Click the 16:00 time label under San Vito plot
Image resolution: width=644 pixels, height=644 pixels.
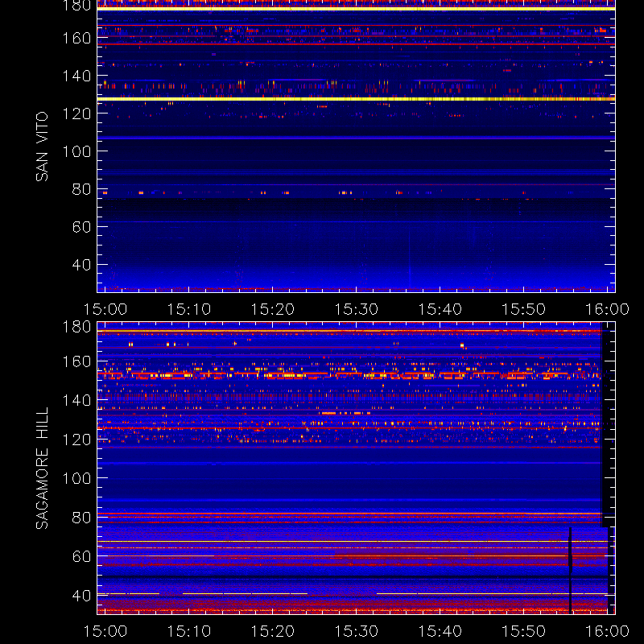coord(607,309)
